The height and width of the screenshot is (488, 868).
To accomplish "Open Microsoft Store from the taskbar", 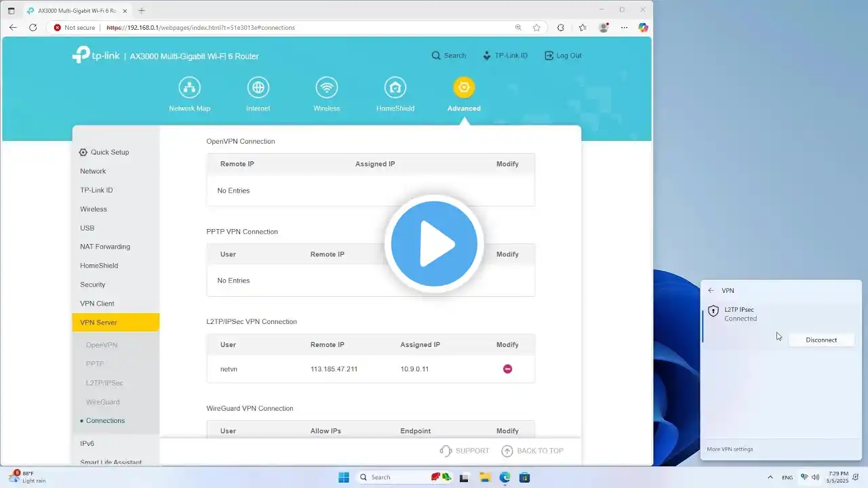I will pyautogui.click(x=524, y=477).
